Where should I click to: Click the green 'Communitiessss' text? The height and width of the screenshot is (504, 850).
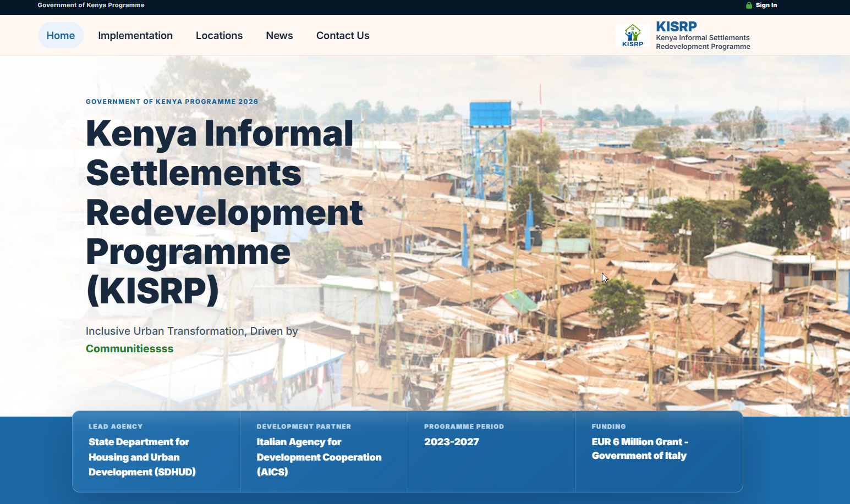point(130,348)
